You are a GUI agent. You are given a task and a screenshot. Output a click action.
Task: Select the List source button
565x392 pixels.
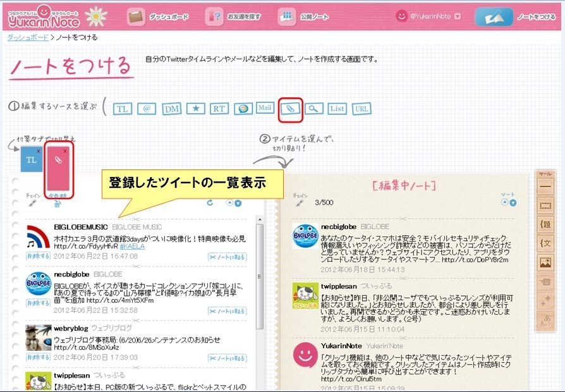pyautogui.click(x=337, y=109)
